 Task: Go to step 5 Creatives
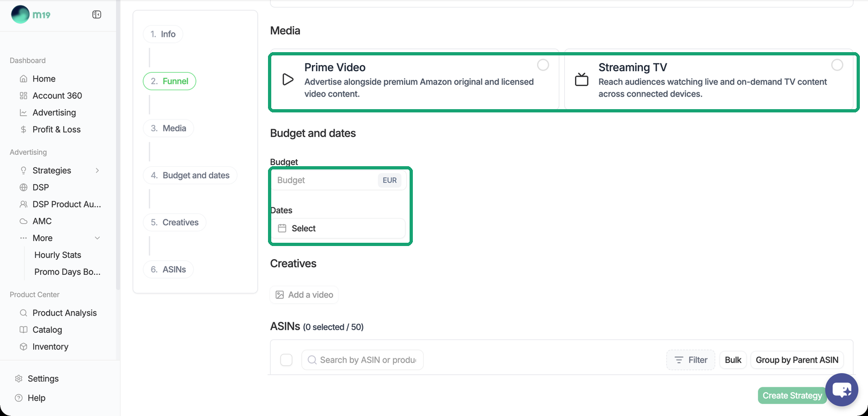tap(175, 223)
